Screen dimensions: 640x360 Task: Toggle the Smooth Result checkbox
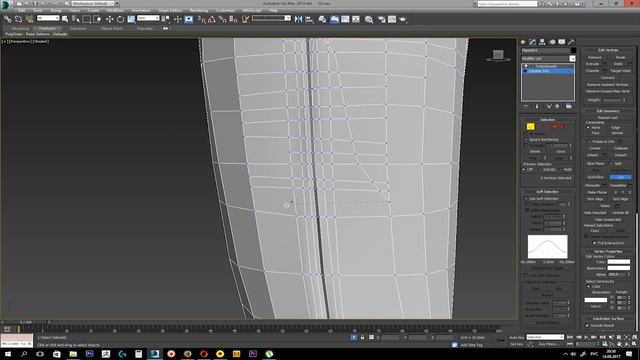click(x=587, y=325)
